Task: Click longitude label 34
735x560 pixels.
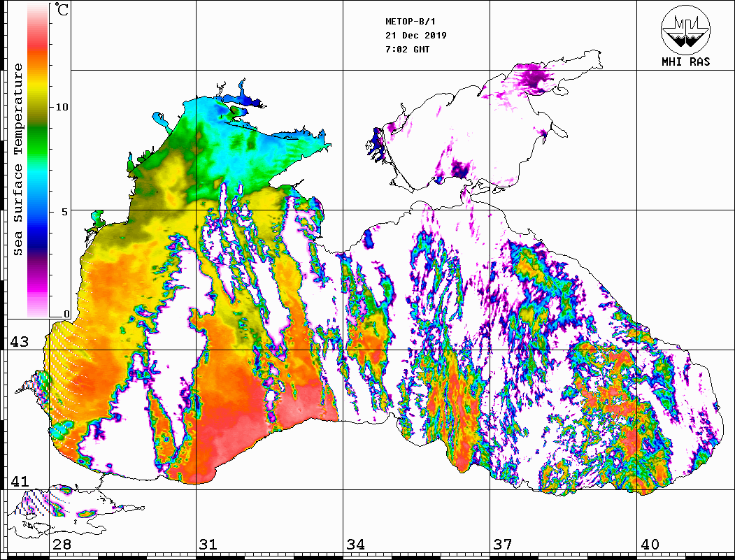Action: (x=356, y=545)
